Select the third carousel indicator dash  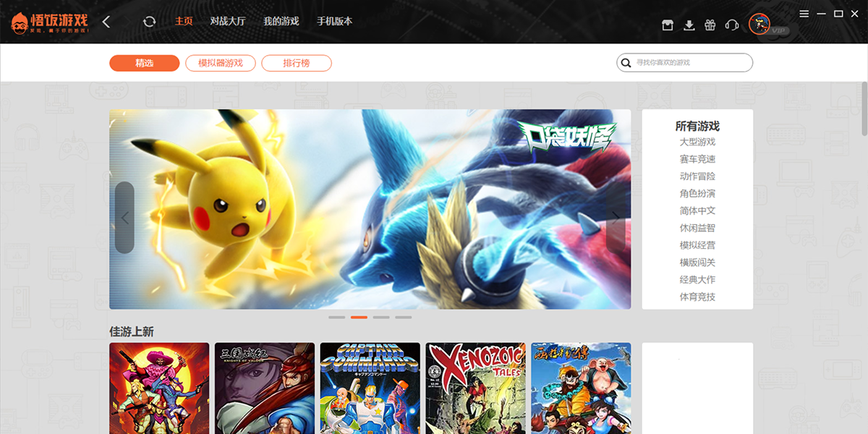pos(381,317)
